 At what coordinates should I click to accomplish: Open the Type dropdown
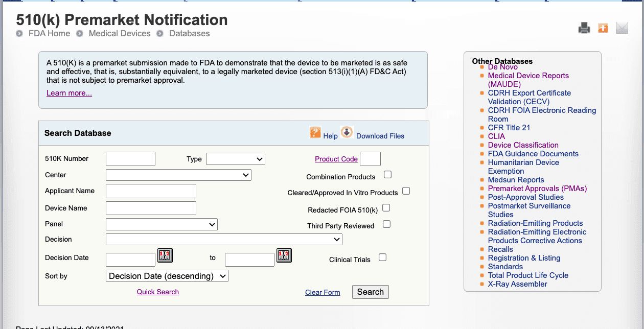236,159
